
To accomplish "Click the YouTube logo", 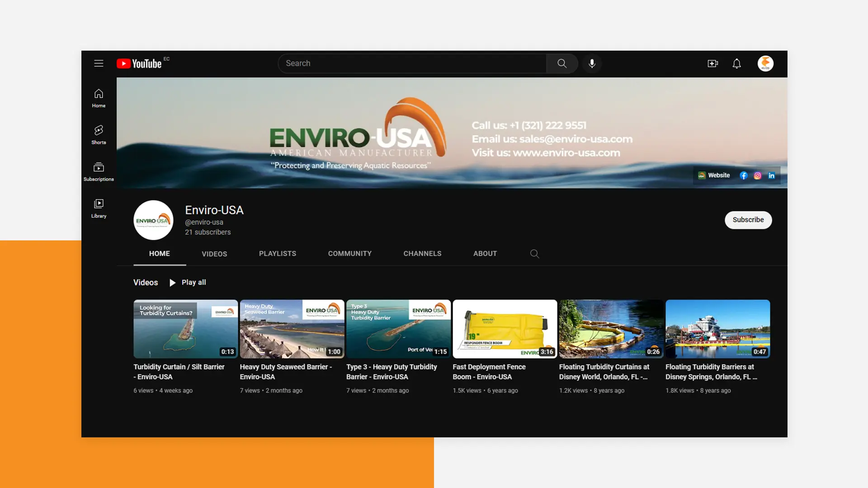I will coord(139,63).
